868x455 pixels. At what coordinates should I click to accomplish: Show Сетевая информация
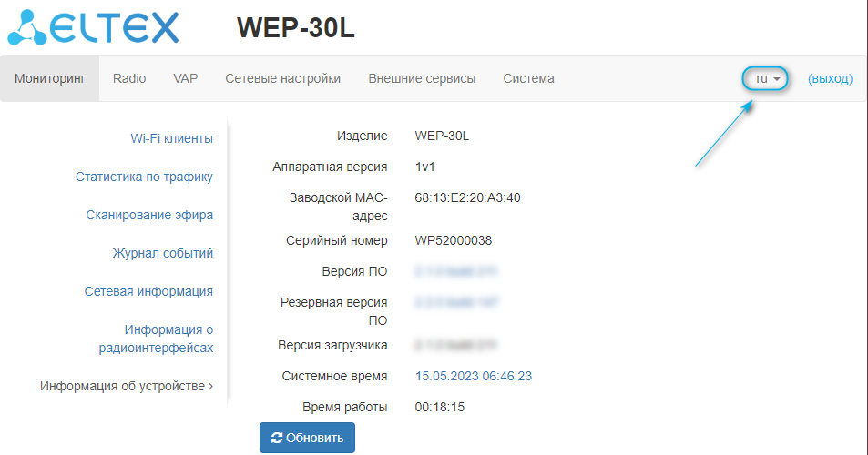[x=148, y=291]
